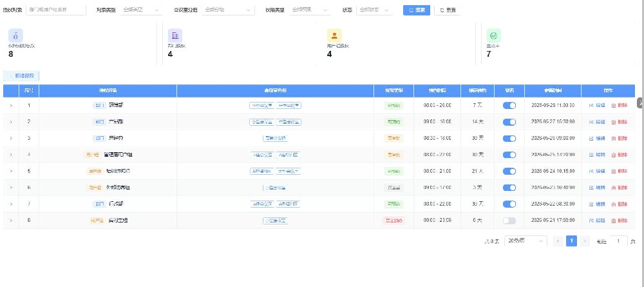The height and width of the screenshot is (287, 644).
Task: Expand table row 6 details
Action: click(x=11, y=188)
